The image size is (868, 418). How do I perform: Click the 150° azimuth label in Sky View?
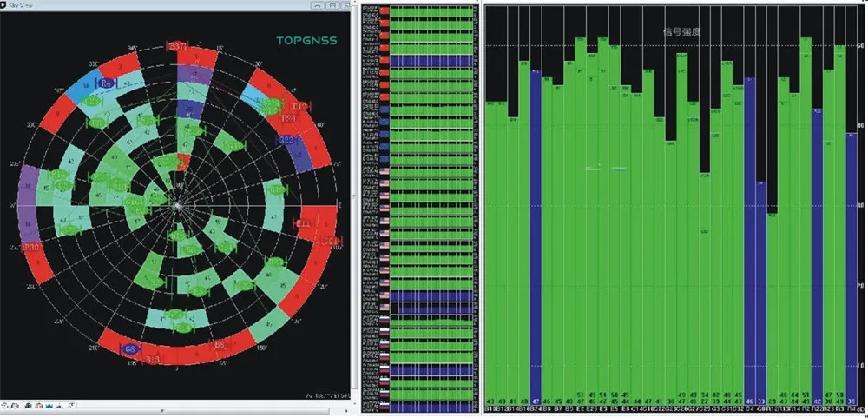(260, 348)
